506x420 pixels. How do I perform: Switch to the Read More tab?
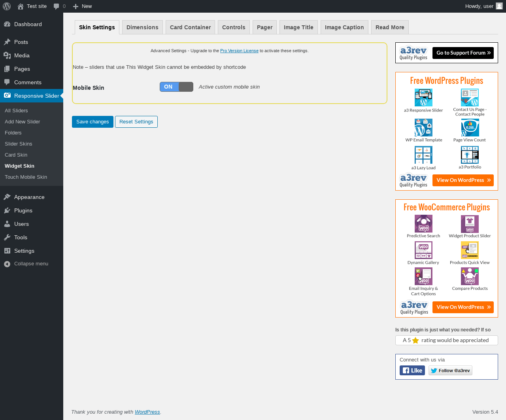(390, 27)
